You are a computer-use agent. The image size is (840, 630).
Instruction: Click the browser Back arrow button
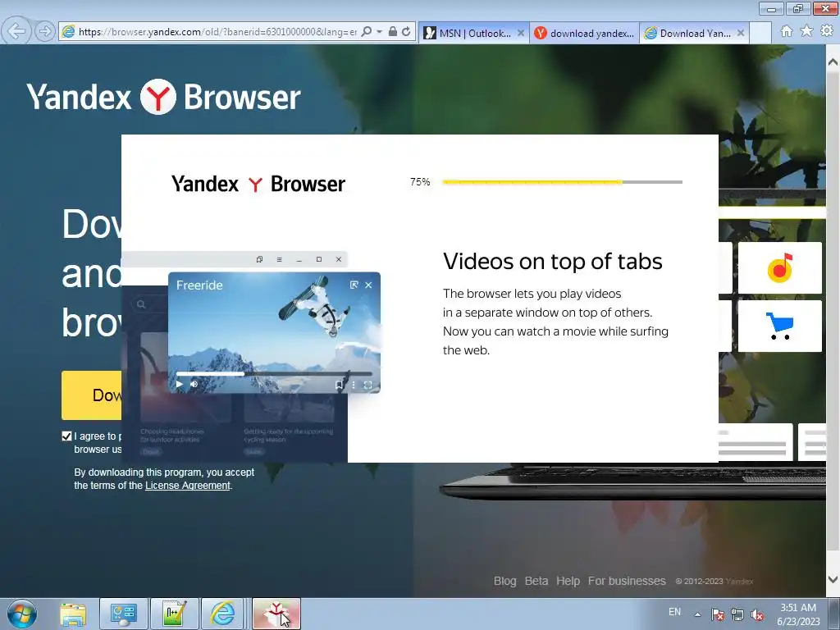pos(16,31)
